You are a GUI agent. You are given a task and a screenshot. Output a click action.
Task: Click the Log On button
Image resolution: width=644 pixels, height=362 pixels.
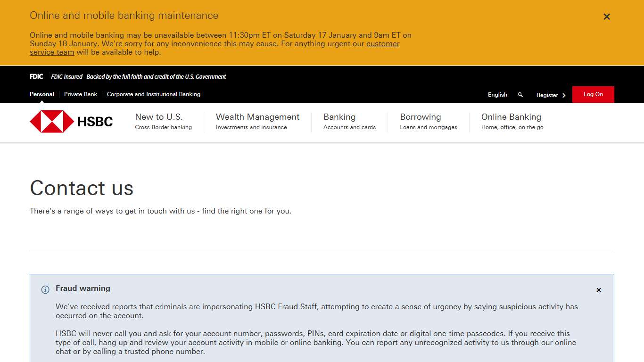(593, 94)
